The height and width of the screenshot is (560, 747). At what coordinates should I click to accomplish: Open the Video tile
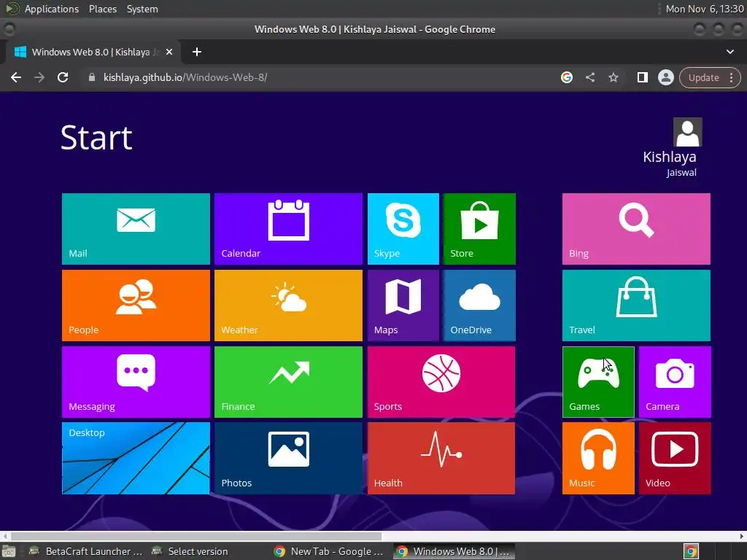click(675, 458)
